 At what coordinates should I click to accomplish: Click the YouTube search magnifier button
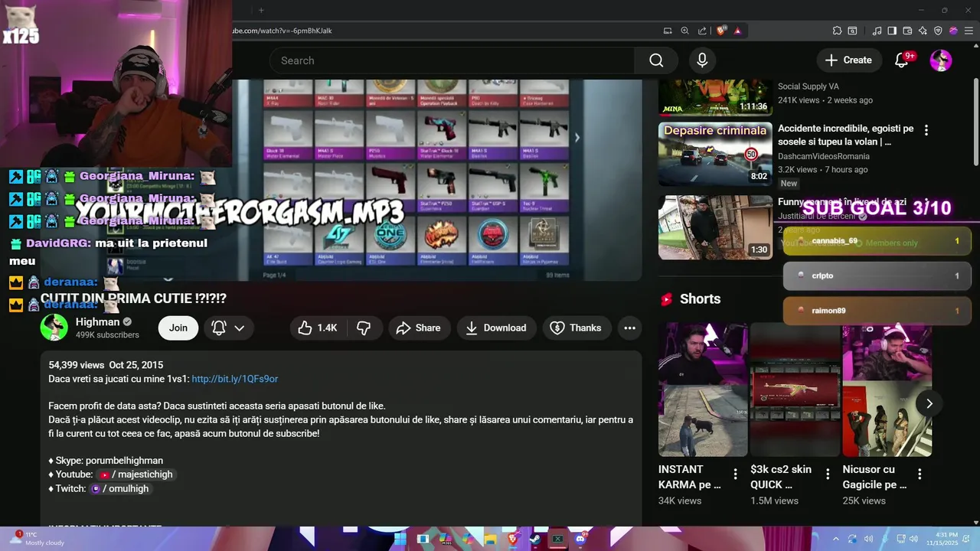point(656,60)
